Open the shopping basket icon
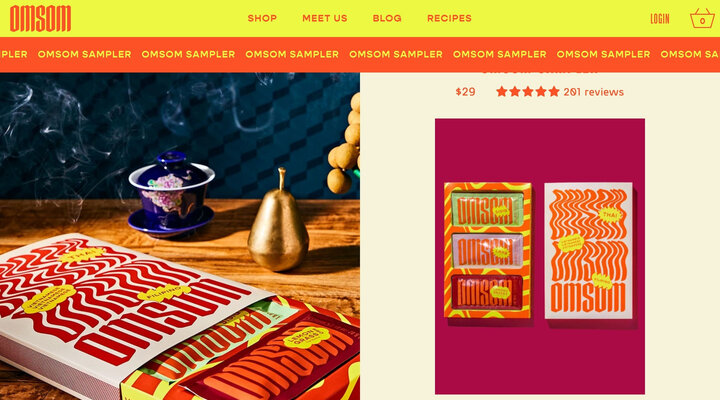This screenshot has height=400, width=720. 702,18
